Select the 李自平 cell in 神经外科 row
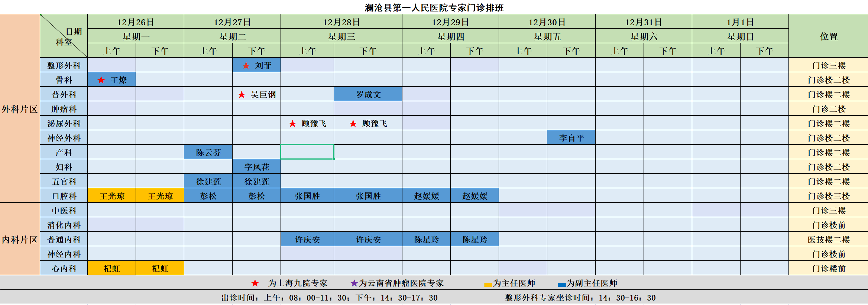This screenshot has height=305, width=868. (x=571, y=138)
